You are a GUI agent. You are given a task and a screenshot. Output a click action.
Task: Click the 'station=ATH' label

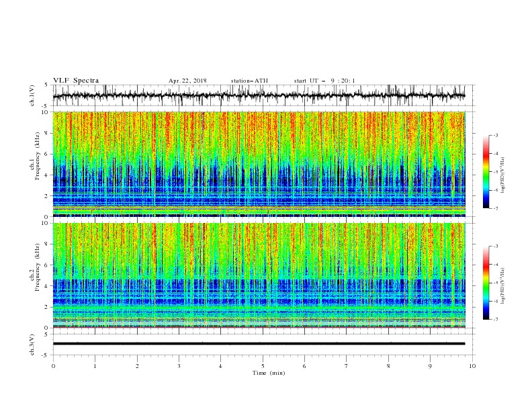[x=249, y=81]
